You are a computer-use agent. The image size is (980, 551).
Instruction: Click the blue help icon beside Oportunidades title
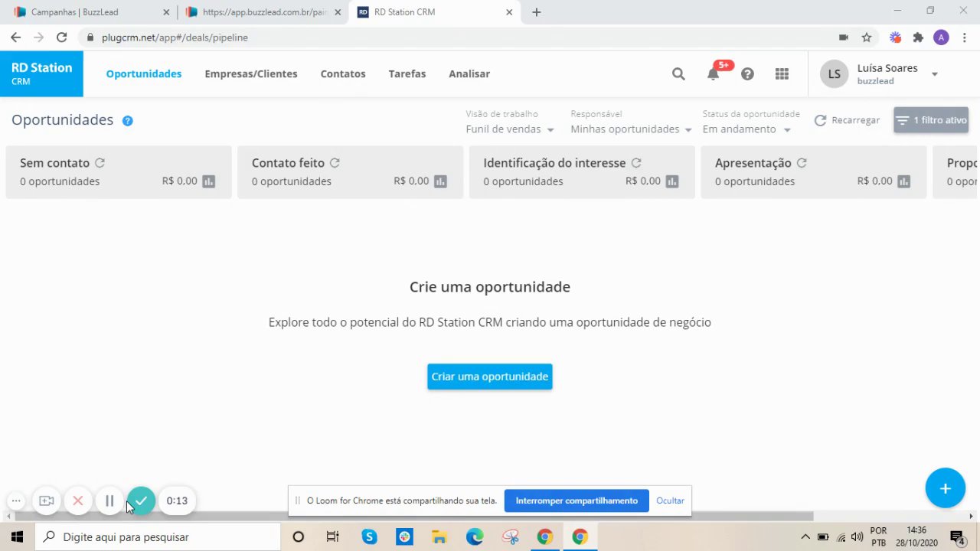(x=128, y=120)
